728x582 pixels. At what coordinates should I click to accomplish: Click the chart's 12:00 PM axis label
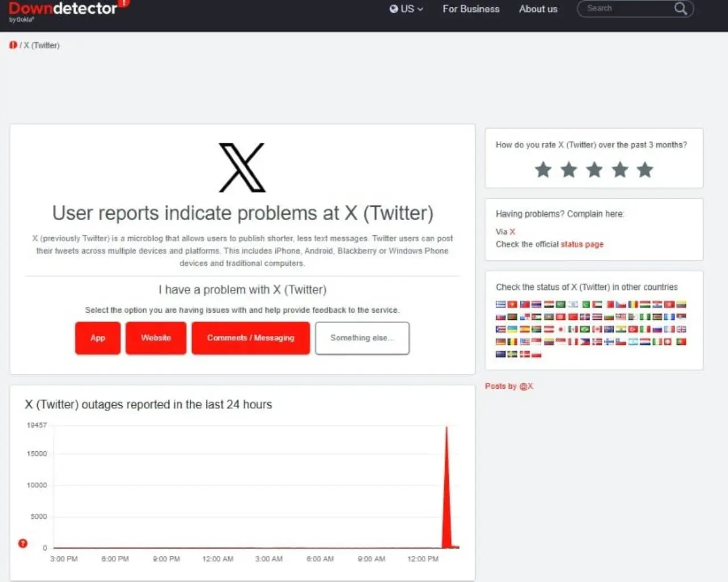[x=423, y=559]
